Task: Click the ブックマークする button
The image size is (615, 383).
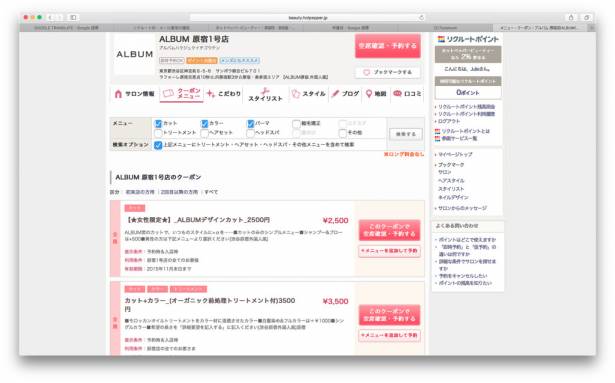Action: (388, 73)
